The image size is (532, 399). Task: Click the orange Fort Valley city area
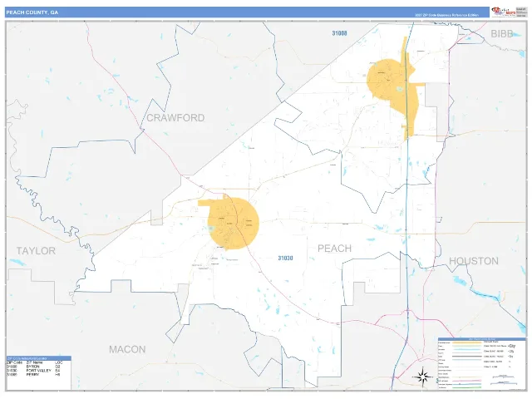coord(234,224)
